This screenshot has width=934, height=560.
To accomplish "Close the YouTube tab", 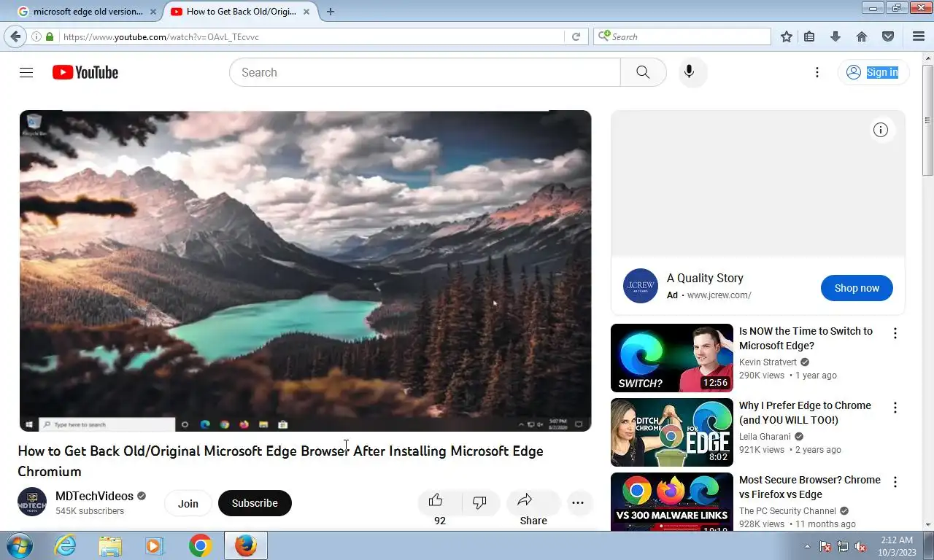I will point(306,12).
